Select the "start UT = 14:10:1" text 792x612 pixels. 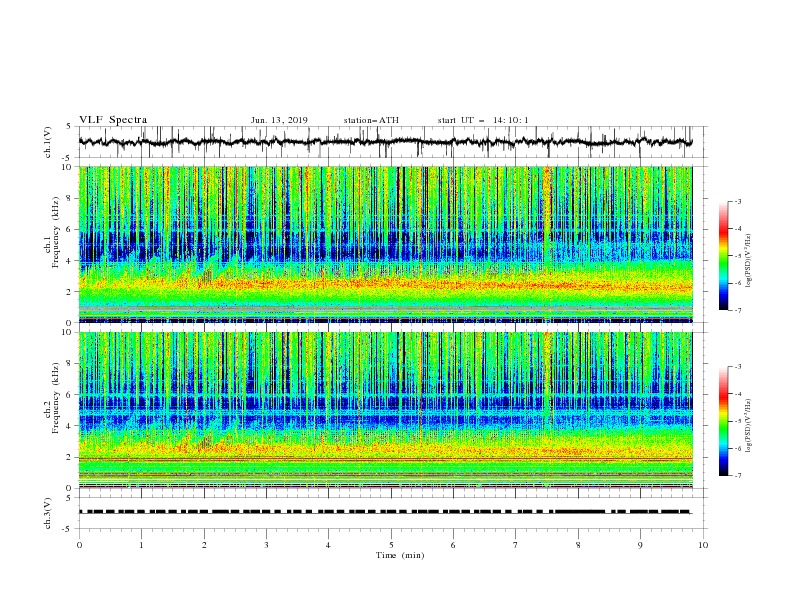[483, 120]
